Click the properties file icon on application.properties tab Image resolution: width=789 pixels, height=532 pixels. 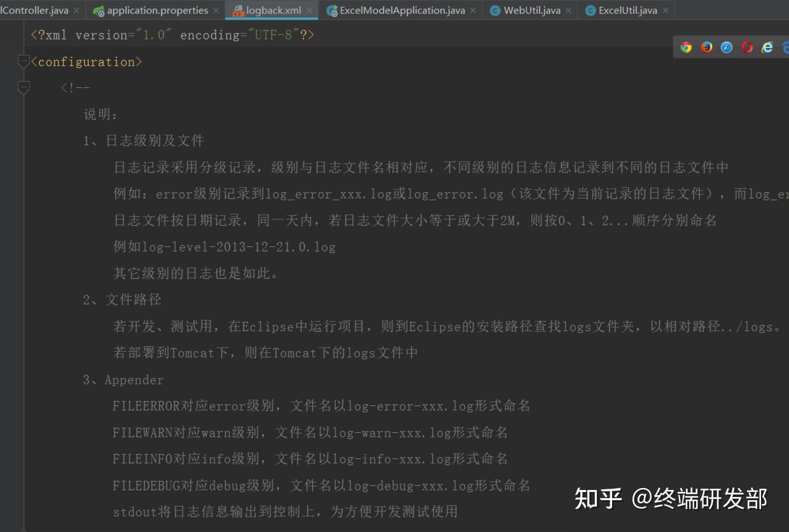click(x=101, y=10)
